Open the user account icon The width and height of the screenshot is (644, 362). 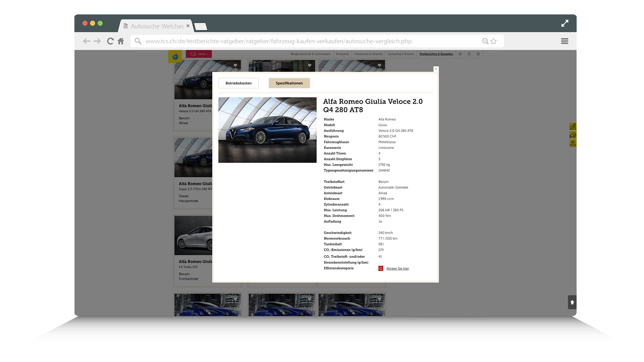pos(469,54)
